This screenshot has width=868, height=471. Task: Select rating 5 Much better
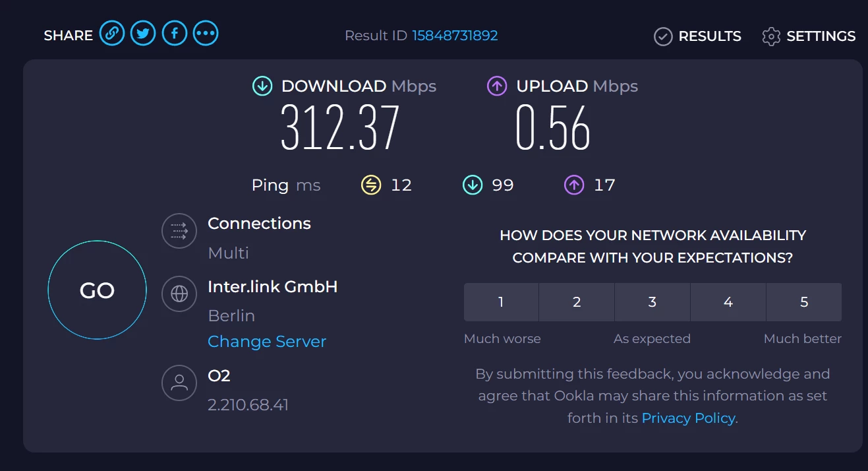point(804,302)
